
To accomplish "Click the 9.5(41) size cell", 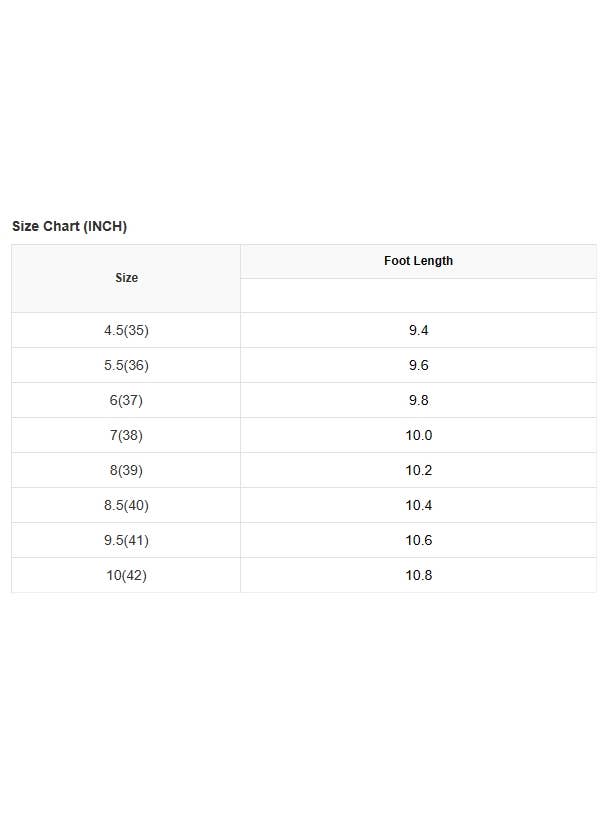I will (x=126, y=540).
